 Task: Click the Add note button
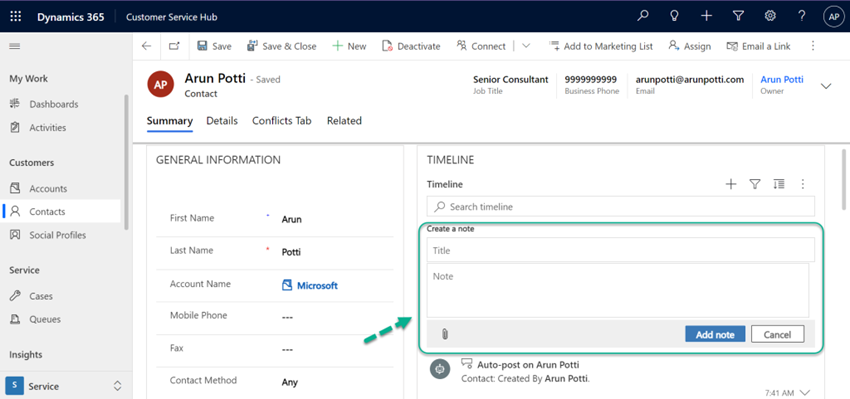click(715, 334)
